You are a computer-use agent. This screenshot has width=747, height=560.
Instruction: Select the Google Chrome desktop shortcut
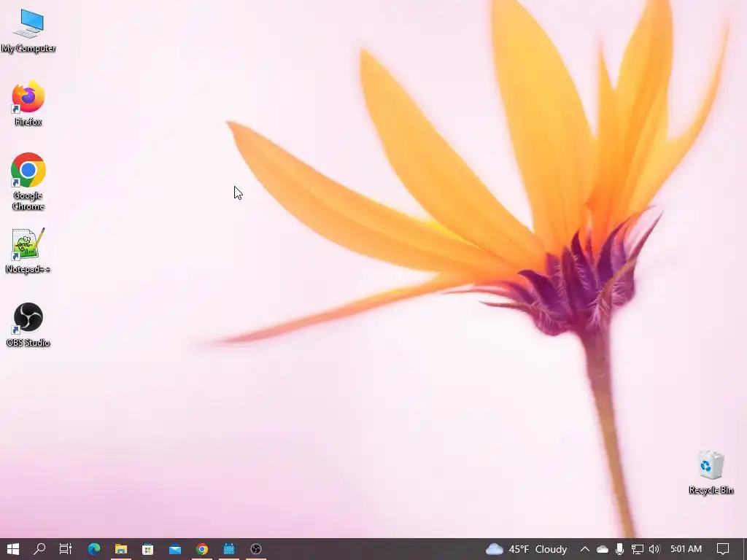[28, 182]
